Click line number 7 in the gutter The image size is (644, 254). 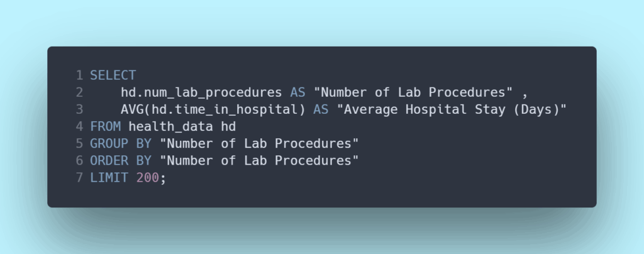pos(79,177)
